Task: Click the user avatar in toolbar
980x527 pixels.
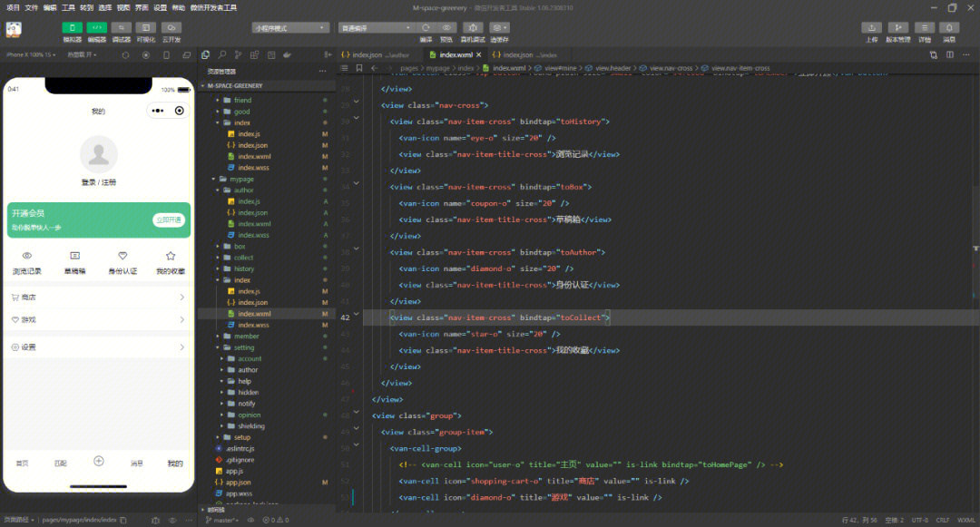Action: [x=14, y=29]
